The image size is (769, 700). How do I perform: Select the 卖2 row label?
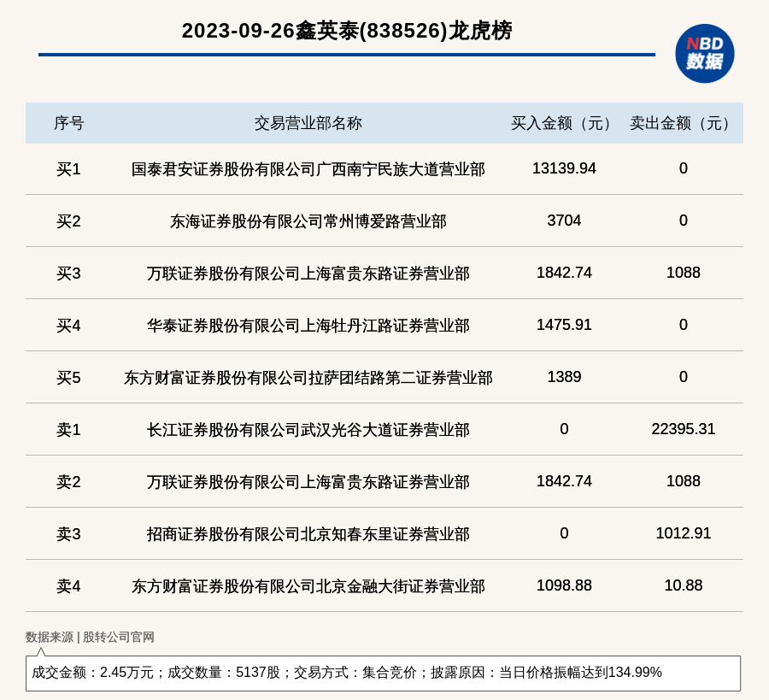(x=68, y=482)
